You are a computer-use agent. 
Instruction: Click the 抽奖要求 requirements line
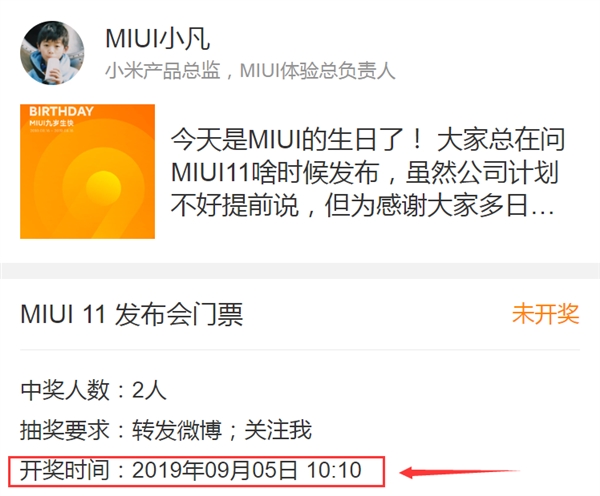coord(166,430)
